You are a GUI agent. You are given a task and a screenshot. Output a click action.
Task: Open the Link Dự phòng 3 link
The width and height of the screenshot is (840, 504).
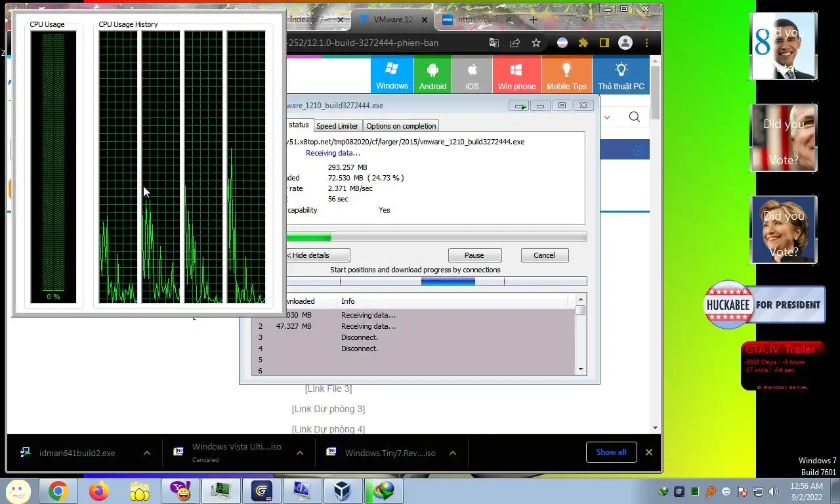328,409
